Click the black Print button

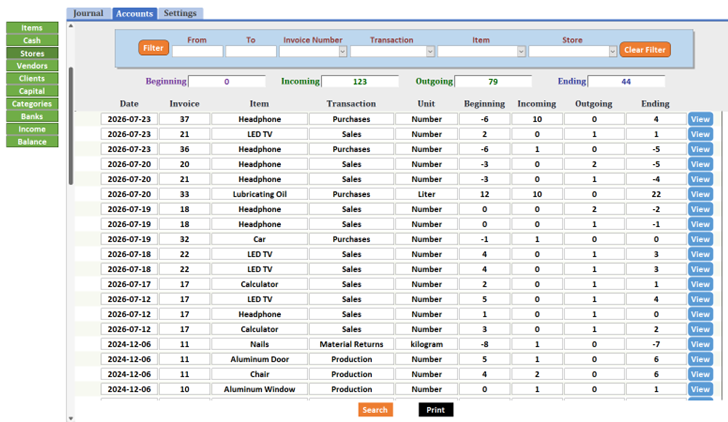click(436, 410)
